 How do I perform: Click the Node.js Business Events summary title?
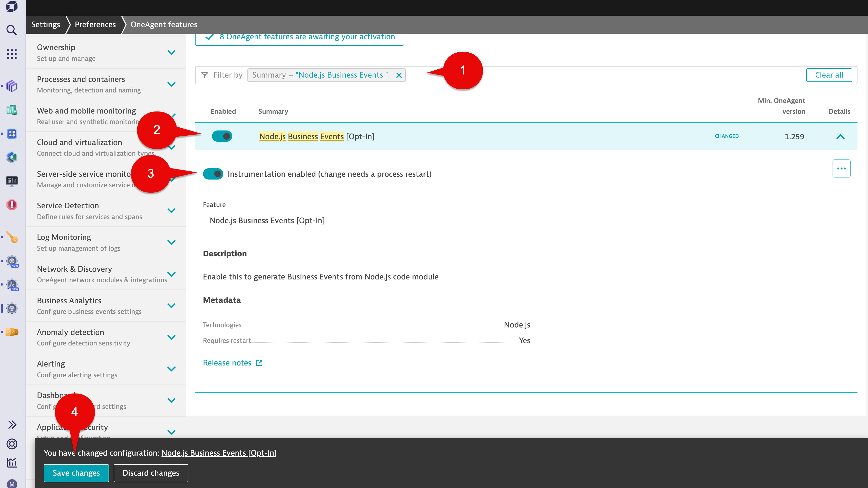pyautogui.click(x=317, y=136)
